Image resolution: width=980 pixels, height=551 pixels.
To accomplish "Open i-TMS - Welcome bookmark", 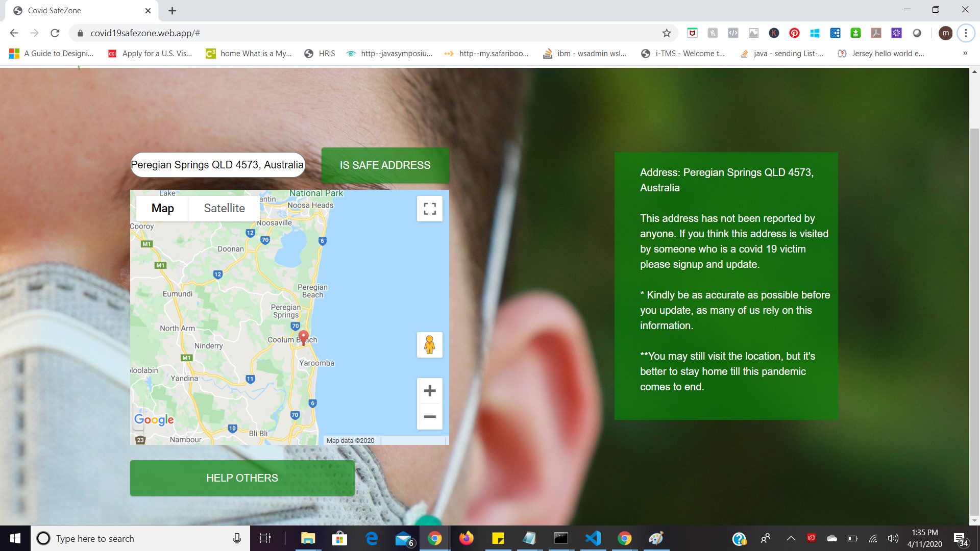I will [683, 54].
